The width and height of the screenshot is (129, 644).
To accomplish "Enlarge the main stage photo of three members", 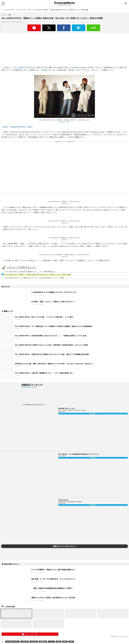I will (64, 96).
